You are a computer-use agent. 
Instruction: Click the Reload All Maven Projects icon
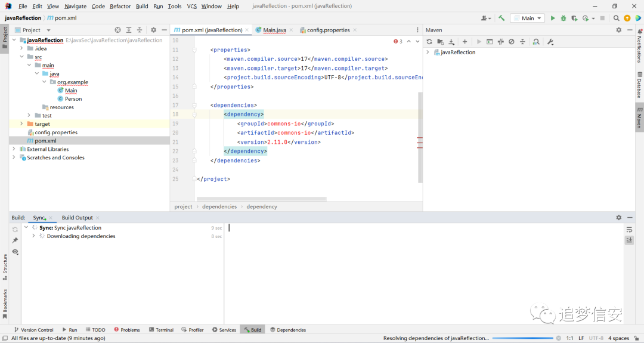[429, 42]
